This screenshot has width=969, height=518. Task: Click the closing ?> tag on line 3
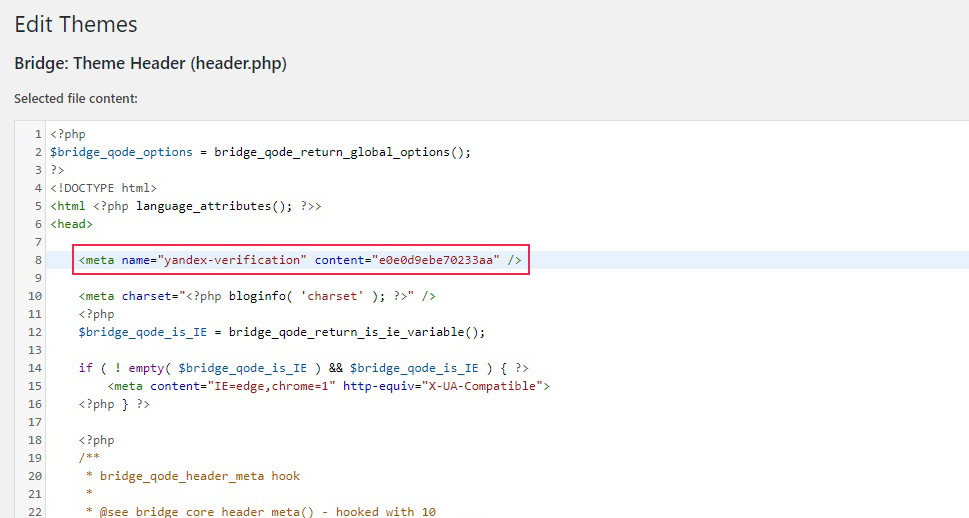57,170
